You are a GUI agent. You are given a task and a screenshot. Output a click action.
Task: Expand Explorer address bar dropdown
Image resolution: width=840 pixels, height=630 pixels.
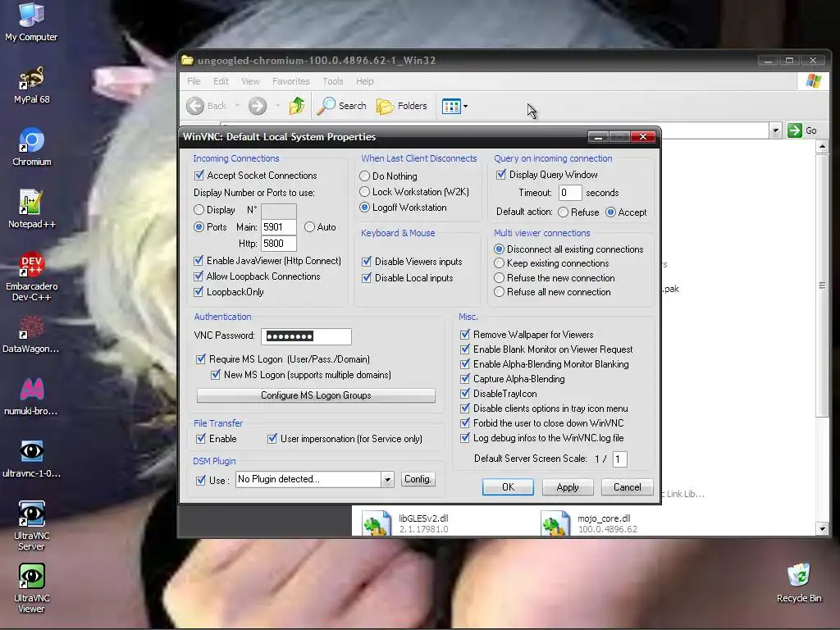click(x=774, y=130)
